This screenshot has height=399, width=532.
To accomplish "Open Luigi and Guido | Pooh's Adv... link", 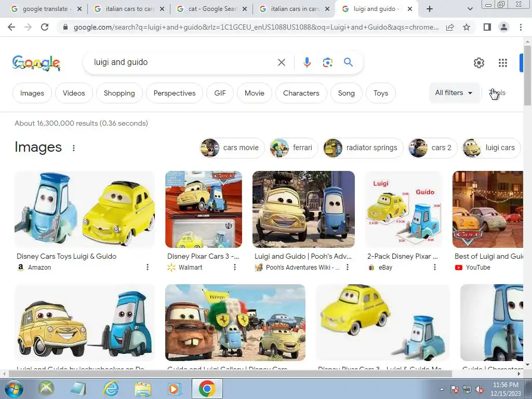I will [x=303, y=256].
